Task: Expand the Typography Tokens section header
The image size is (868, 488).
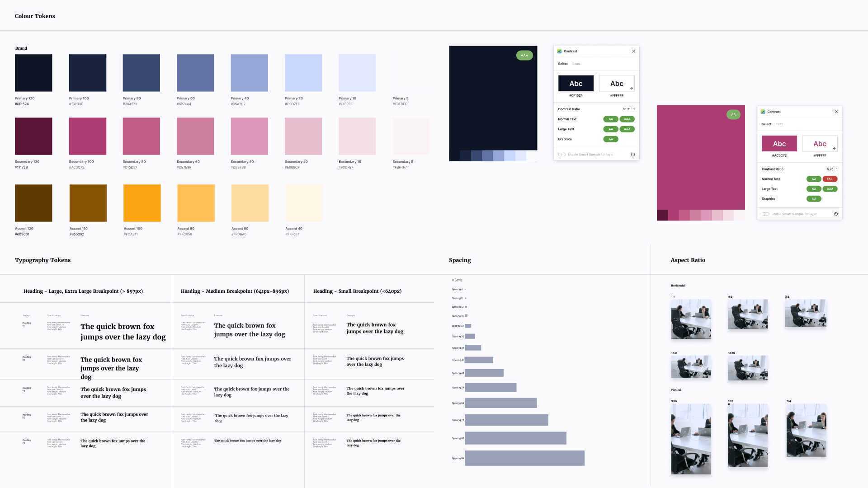Action: tap(42, 260)
